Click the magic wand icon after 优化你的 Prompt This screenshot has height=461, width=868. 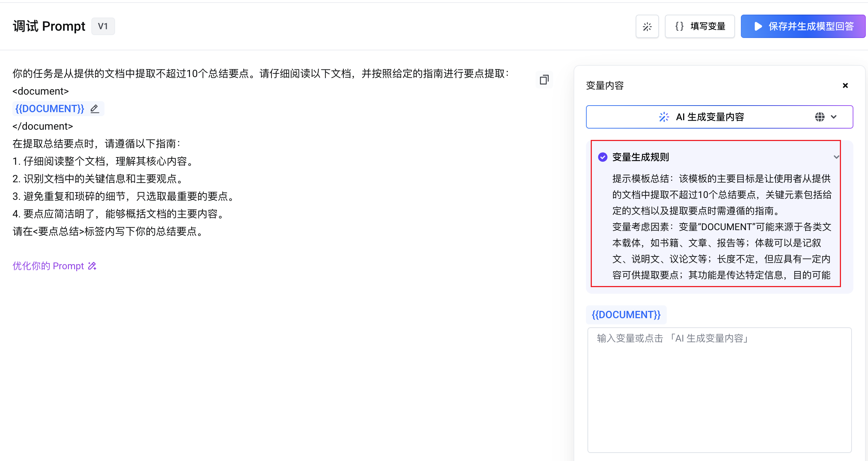coord(92,266)
